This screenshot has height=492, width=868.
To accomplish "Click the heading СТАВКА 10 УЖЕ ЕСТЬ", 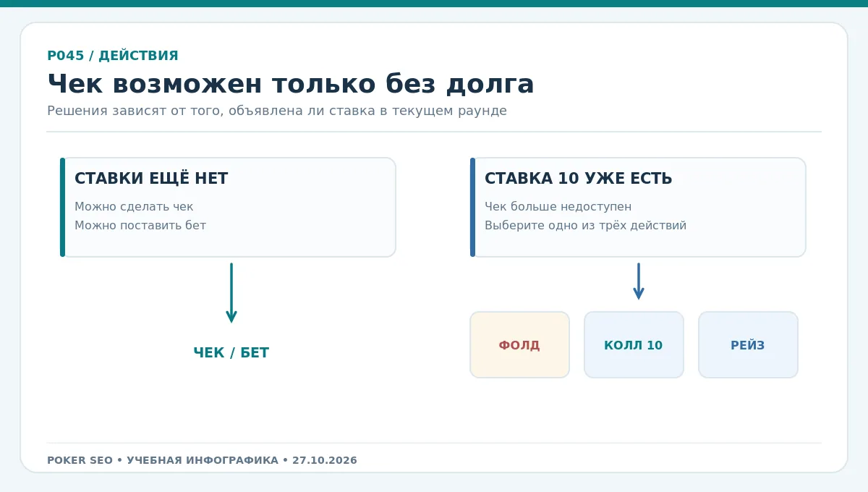I will [x=578, y=179].
